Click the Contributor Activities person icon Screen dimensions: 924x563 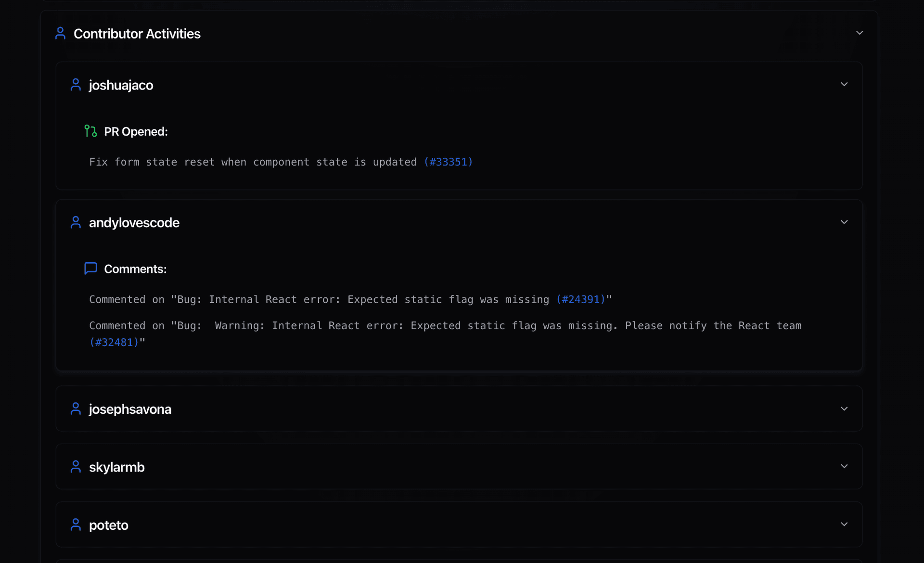coord(60,33)
